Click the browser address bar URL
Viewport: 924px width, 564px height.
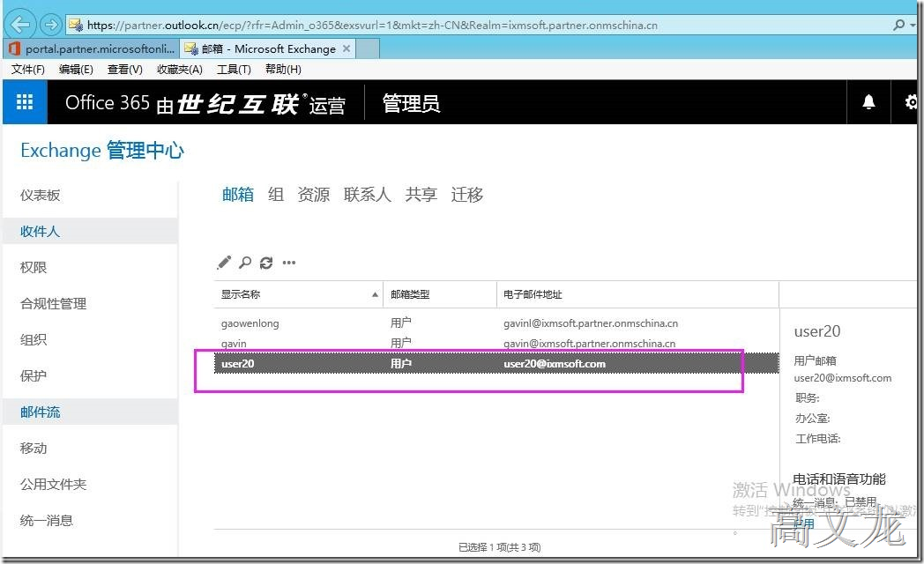[372, 25]
